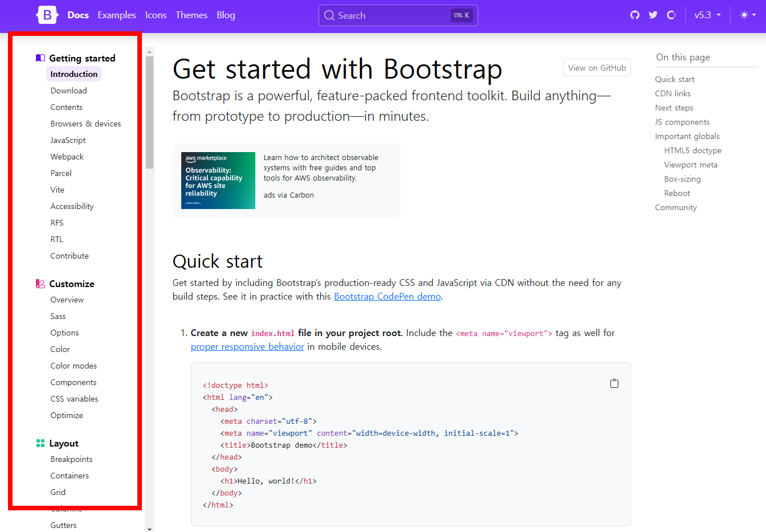Go to the Icons nav item

pyautogui.click(x=156, y=15)
